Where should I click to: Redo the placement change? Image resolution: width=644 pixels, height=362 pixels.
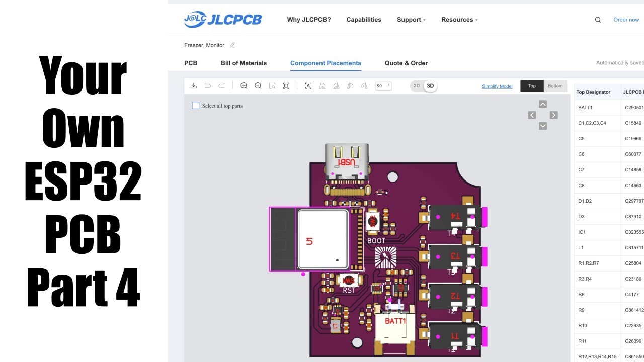[x=221, y=86]
